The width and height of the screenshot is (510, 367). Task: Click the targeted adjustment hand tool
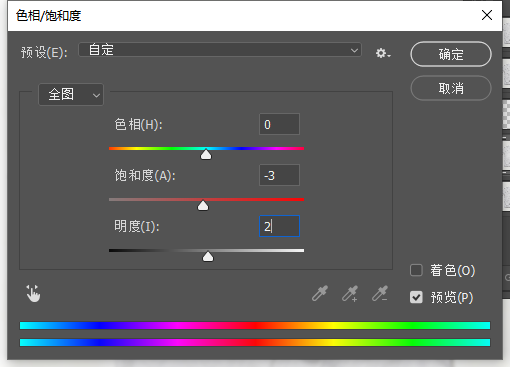tap(33, 293)
